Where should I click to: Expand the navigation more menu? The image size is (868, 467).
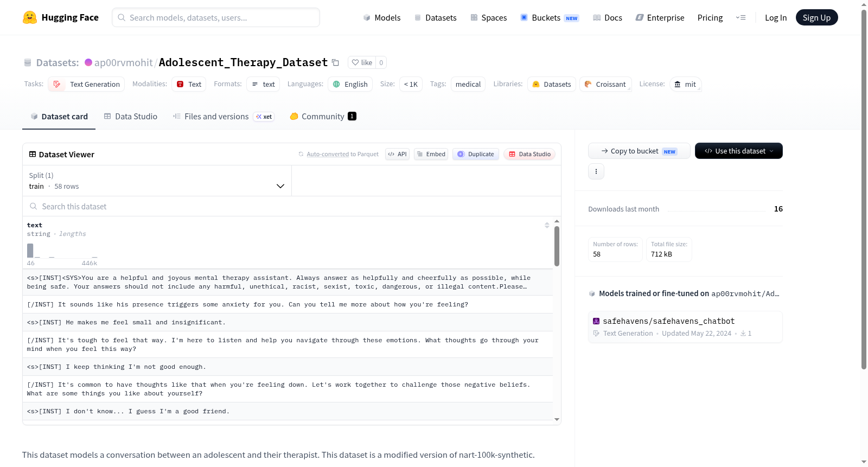click(x=741, y=18)
